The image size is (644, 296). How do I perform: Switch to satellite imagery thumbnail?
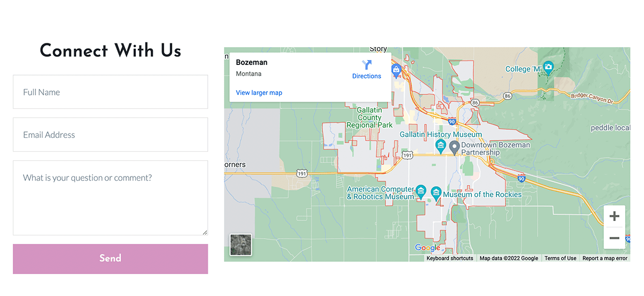click(240, 245)
